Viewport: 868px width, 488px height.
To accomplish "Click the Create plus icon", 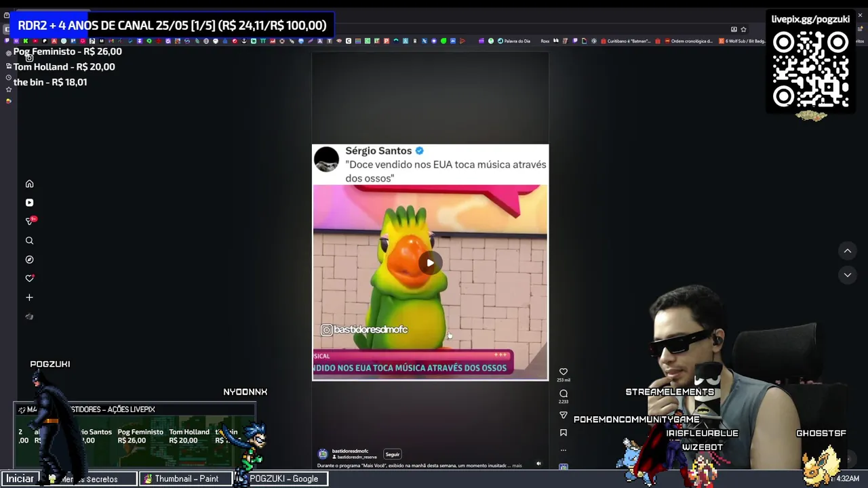I will (29, 298).
